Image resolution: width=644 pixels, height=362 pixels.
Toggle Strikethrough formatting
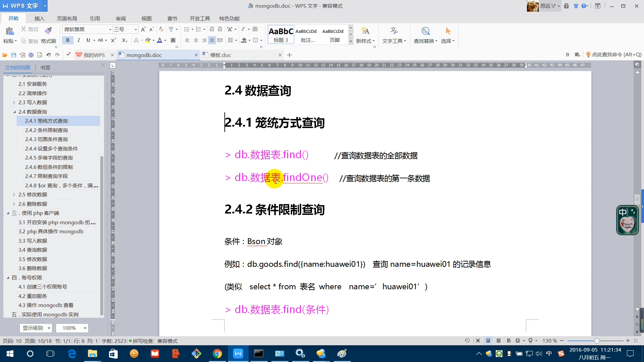click(100, 40)
